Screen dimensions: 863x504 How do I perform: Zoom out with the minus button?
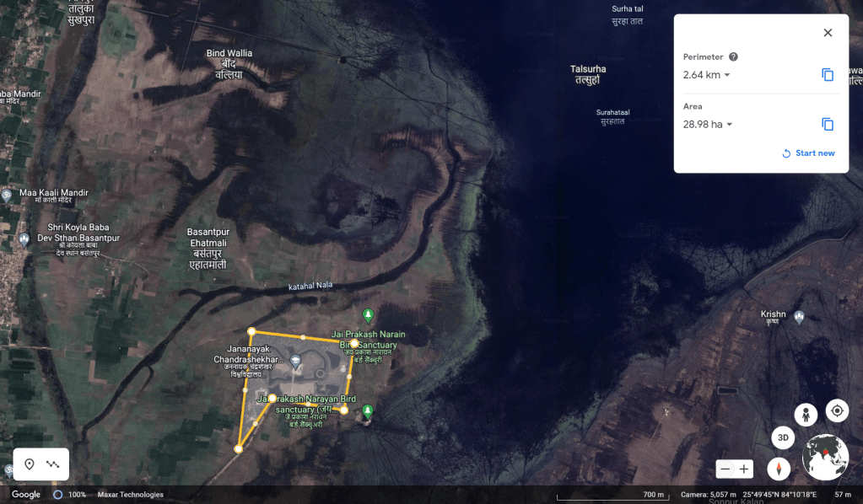725,469
